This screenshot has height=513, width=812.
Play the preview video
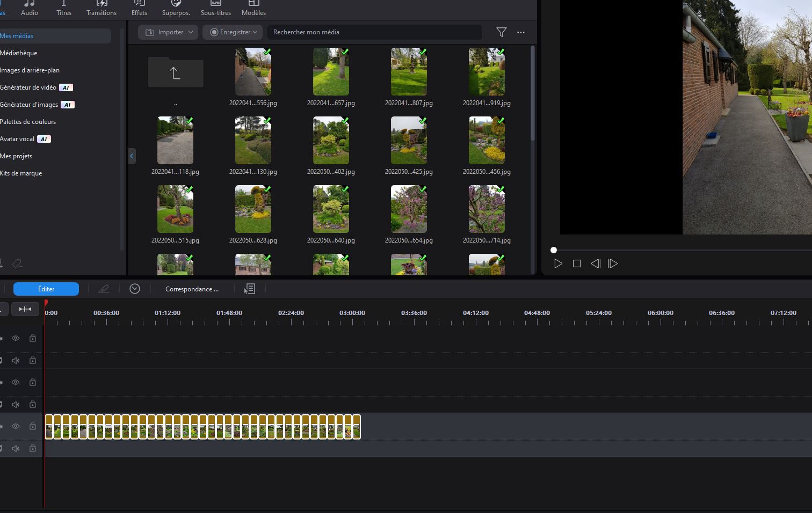pyautogui.click(x=559, y=263)
